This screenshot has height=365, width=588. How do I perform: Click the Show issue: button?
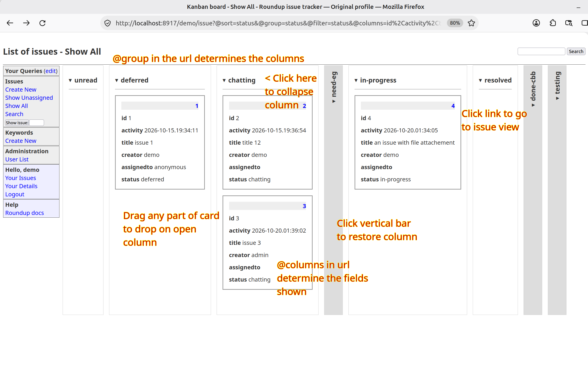(17, 123)
